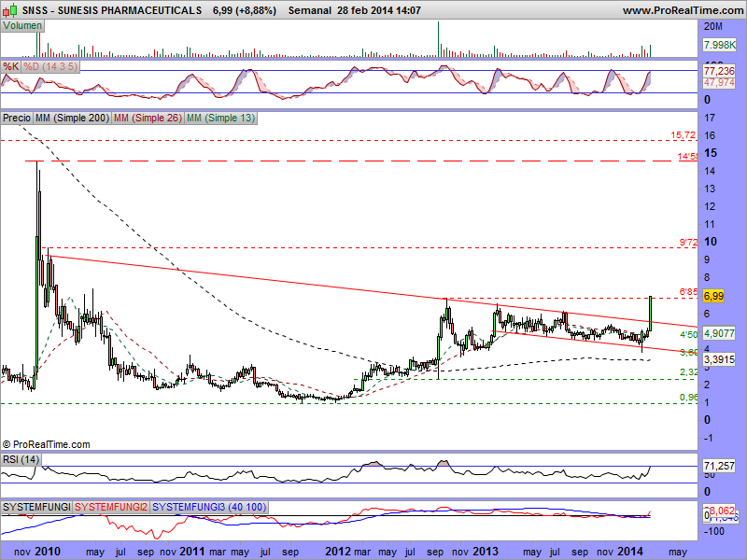This screenshot has height=560, width=747.
Task: Open MM (Simple 13) moving average settings
Action: [220, 118]
